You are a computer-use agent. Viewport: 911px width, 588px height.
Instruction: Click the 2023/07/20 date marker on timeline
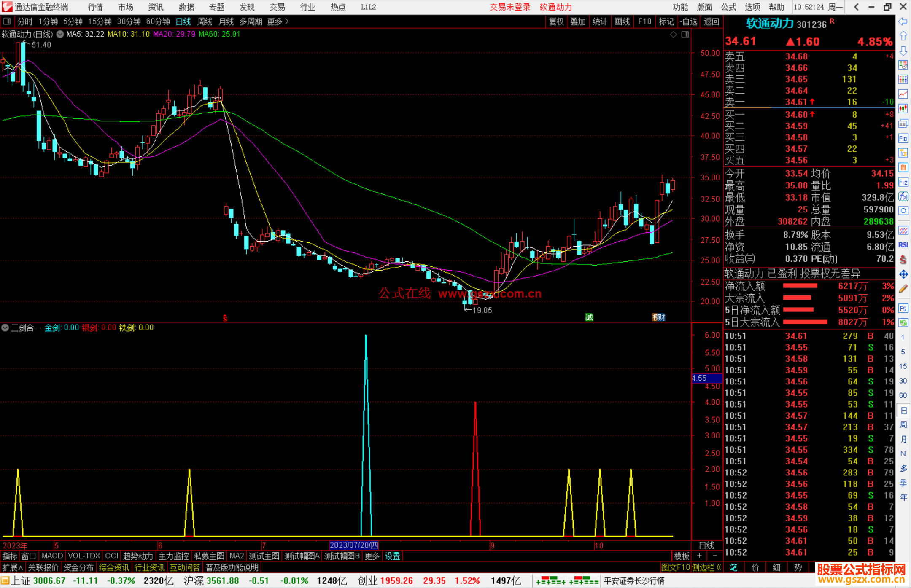coord(354,545)
